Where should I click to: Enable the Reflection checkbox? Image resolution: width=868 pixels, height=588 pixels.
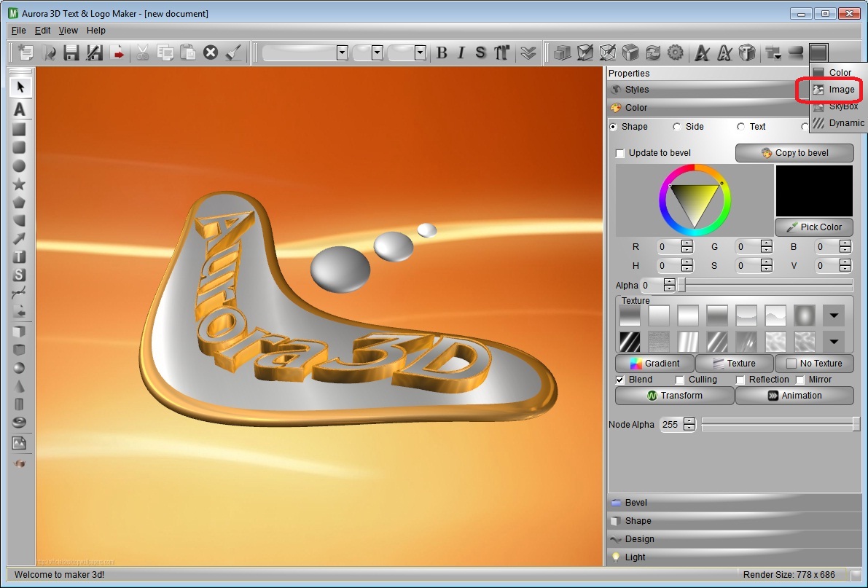tap(740, 380)
